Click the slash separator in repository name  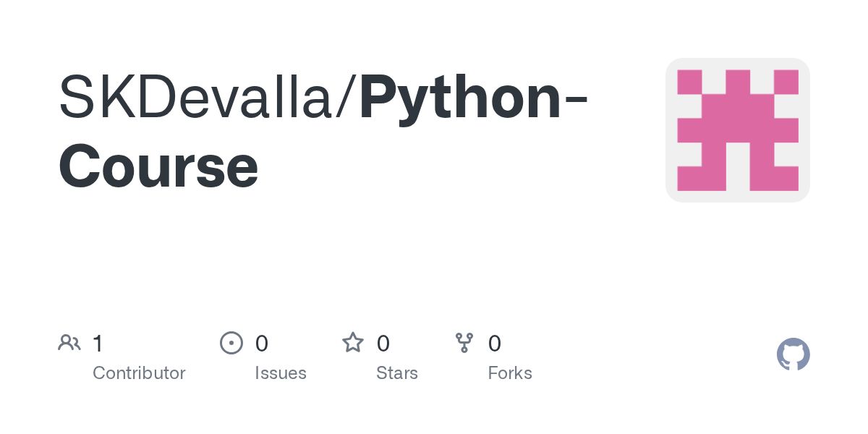346,98
